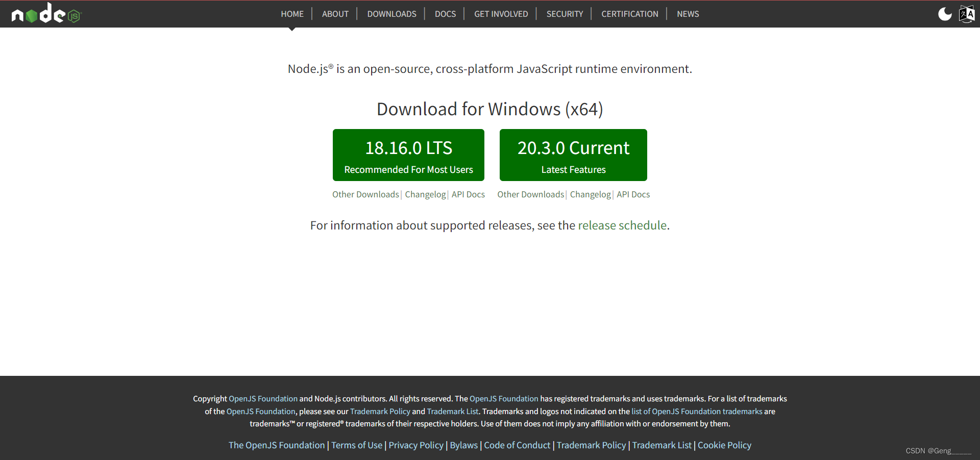Viewport: 980px width, 460px height.
Task: Select DOCS in the navigation bar
Action: click(x=445, y=14)
